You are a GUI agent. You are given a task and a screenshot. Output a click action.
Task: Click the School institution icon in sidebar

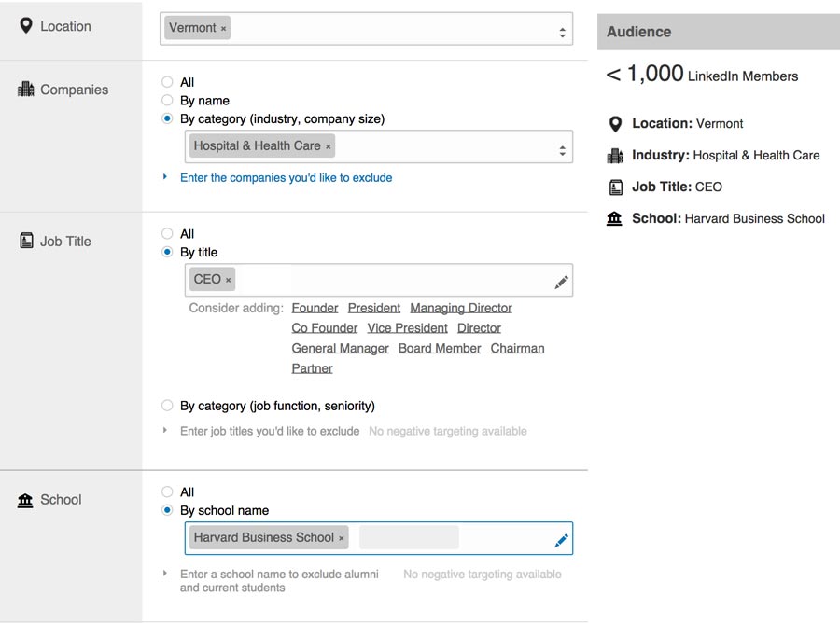pyautogui.click(x=25, y=500)
